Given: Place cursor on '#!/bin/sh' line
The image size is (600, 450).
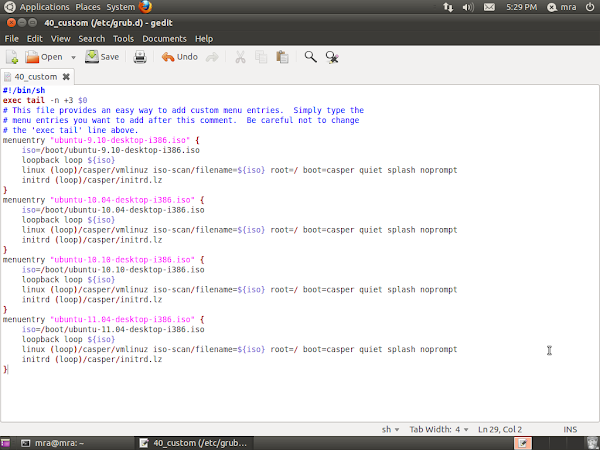Looking at the screenshot, I should tap(24, 90).
